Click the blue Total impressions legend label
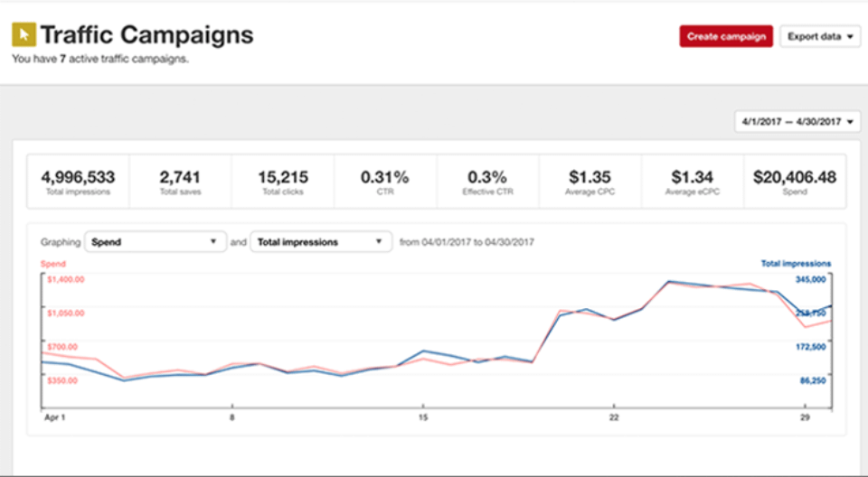 (796, 264)
